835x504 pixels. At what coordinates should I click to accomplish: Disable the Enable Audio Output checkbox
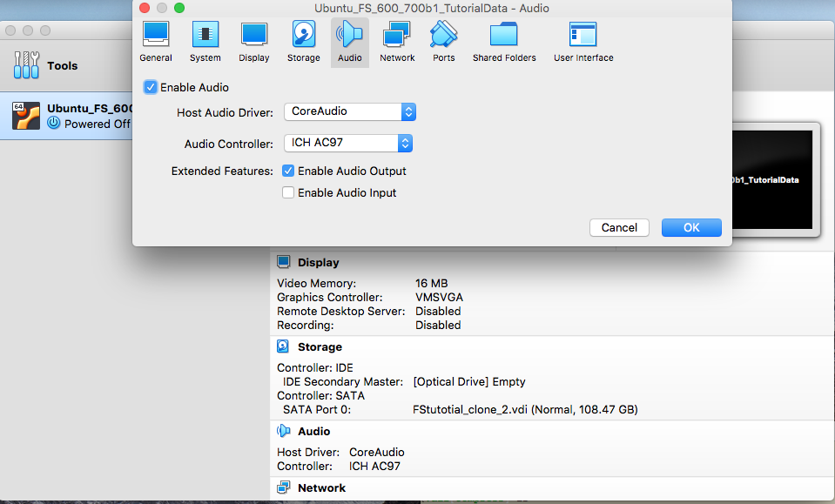288,171
